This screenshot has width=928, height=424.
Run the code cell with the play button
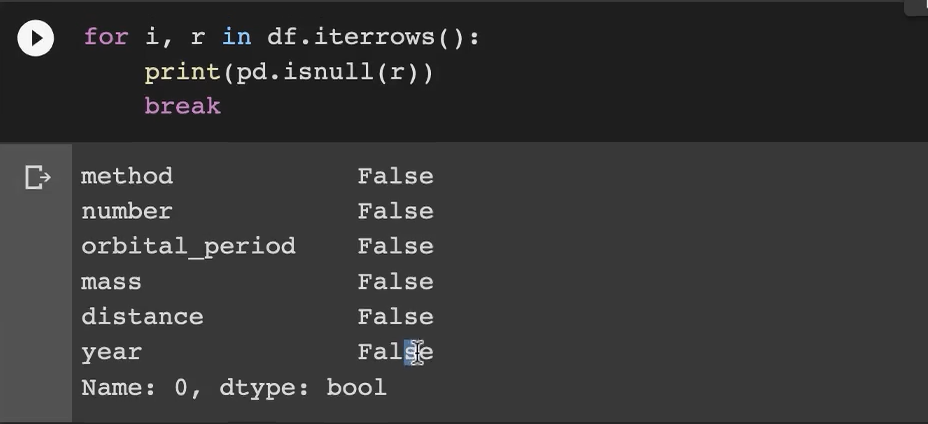(36, 38)
